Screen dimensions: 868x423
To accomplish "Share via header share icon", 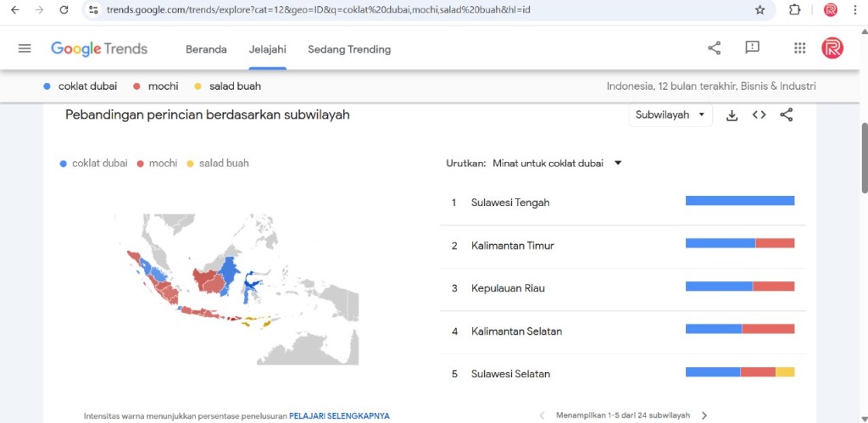I will (714, 48).
